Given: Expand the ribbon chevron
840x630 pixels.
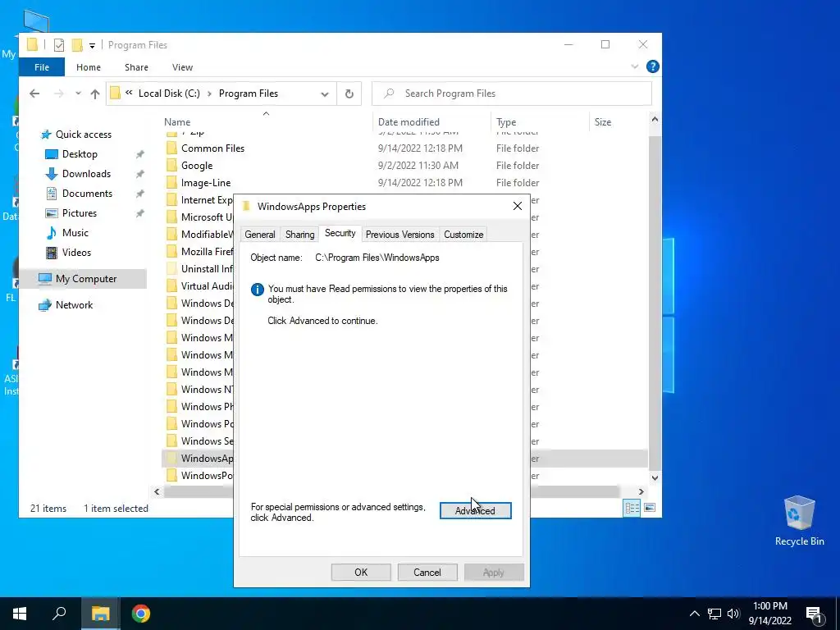Looking at the screenshot, I should [634, 66].
